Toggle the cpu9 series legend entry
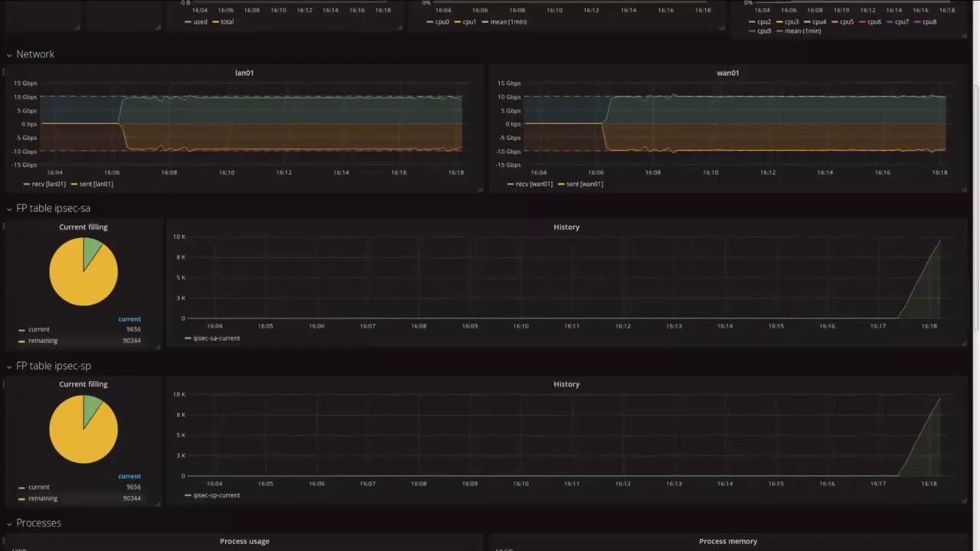Screen dimensions: 980x551 (760, 31)
